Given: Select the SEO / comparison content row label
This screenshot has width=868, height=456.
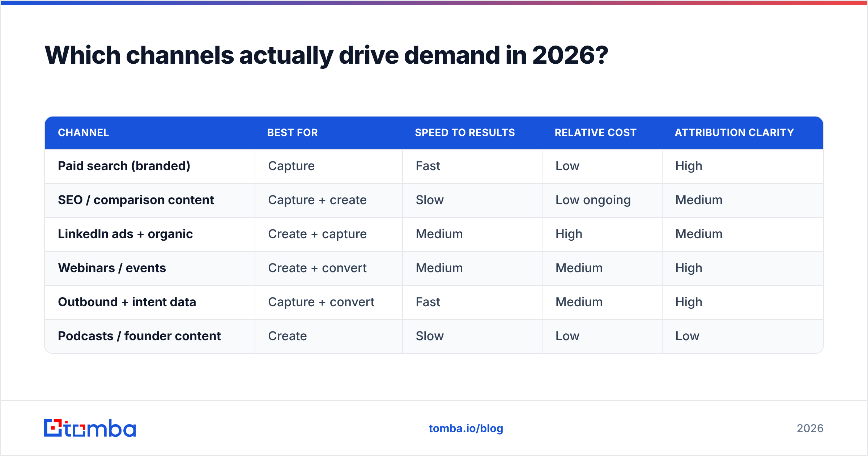Looking at the screenshot, I should coord(136,200).
